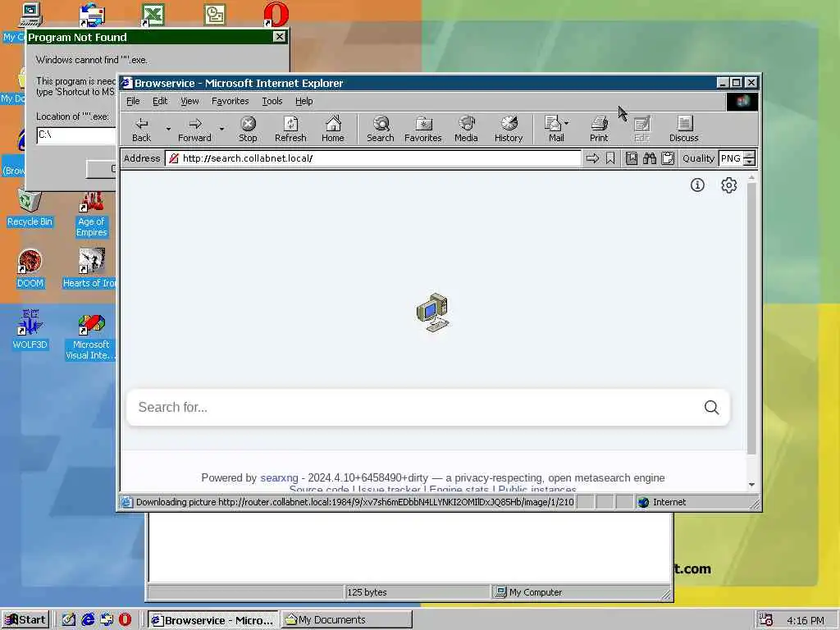Click the 125 bytes status bar text

coord(367,592)
